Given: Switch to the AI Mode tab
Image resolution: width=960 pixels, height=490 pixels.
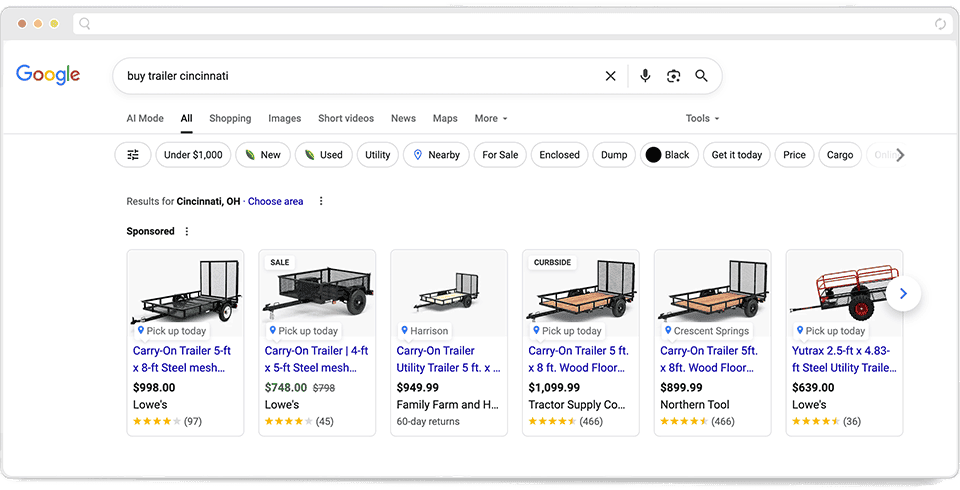Looking at the screenshot, I should (x=145, y=118).
